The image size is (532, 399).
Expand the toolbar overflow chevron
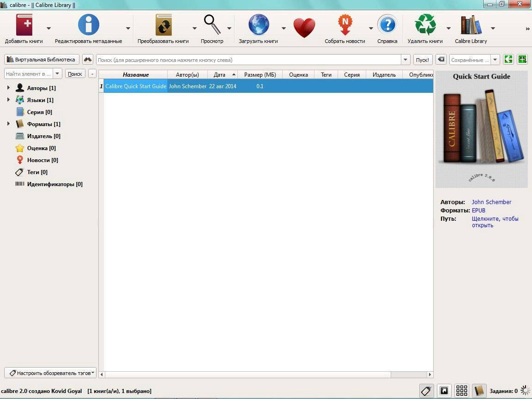coord(527,29)
